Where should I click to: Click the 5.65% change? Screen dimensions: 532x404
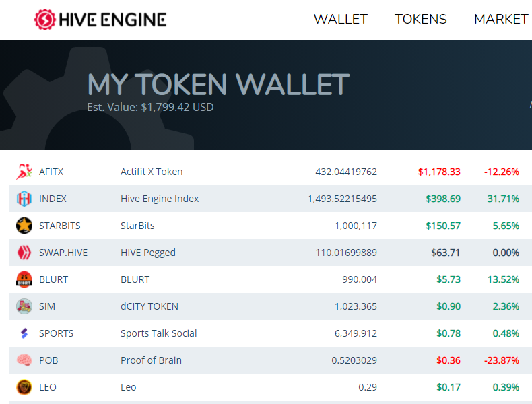coord(506,226)
